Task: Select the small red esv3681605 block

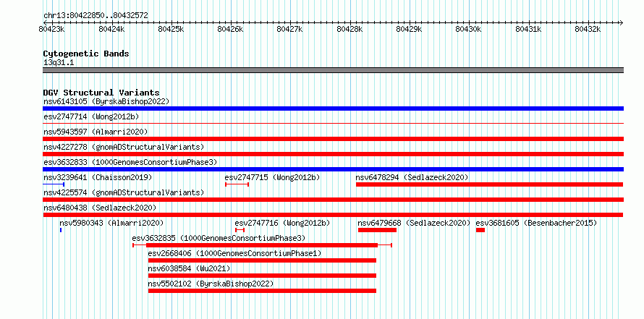Action: pyautogui.click(x=480, y=230)
